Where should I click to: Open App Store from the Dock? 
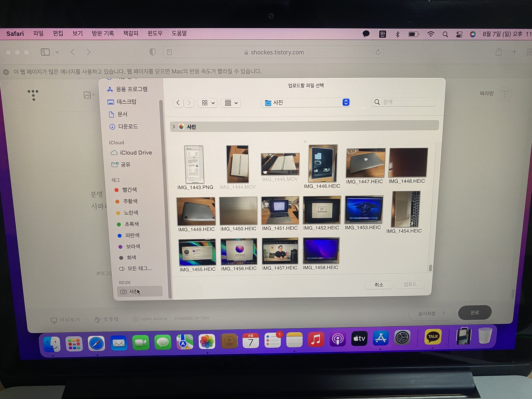point(381,338)
